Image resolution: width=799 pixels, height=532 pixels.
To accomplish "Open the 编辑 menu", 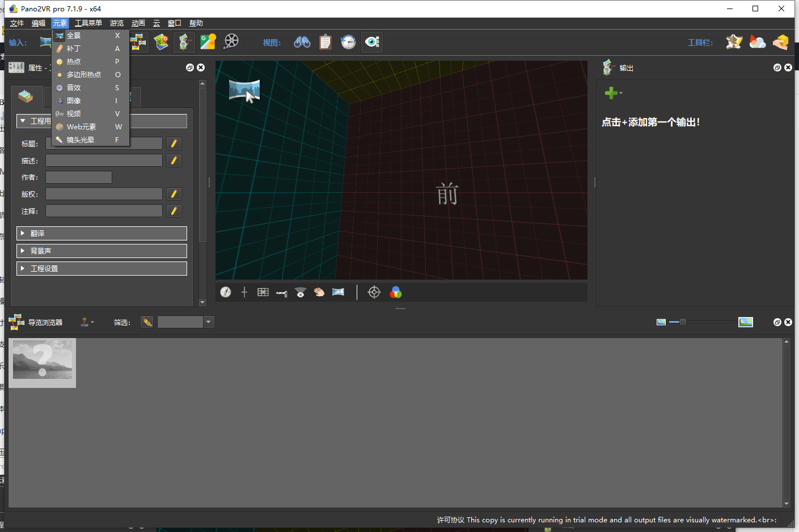I will (x=39, y=23).
